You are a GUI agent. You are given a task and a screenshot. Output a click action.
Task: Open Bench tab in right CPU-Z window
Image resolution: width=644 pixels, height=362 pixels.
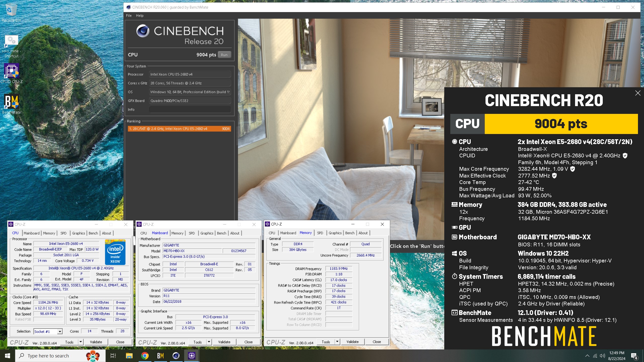(350, 233)
